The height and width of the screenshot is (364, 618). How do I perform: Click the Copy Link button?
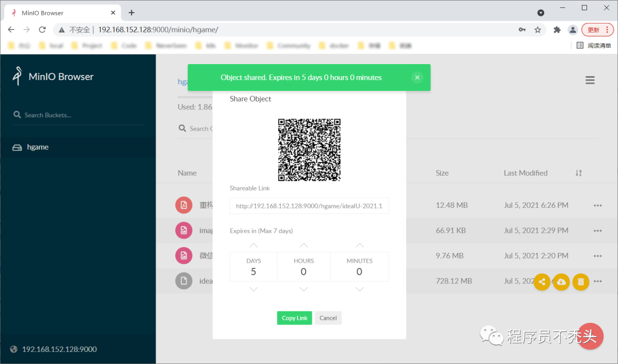tap(295, 318)
